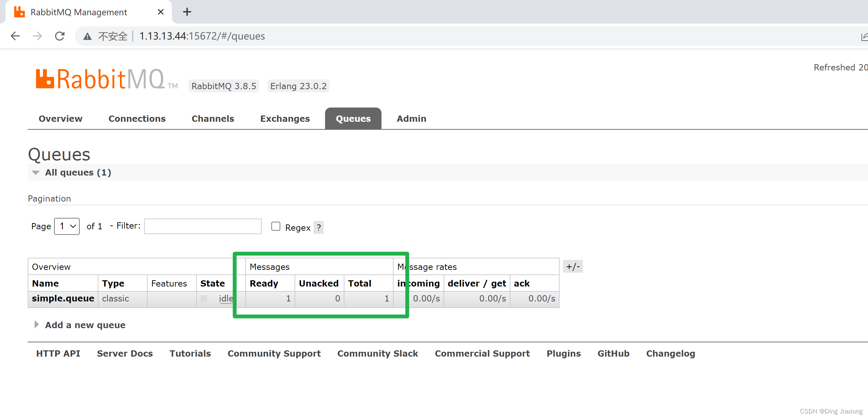This screenshot has width=868, height=418.
Task: Toggle columns with the +/- button
Action: coord(573,266)
